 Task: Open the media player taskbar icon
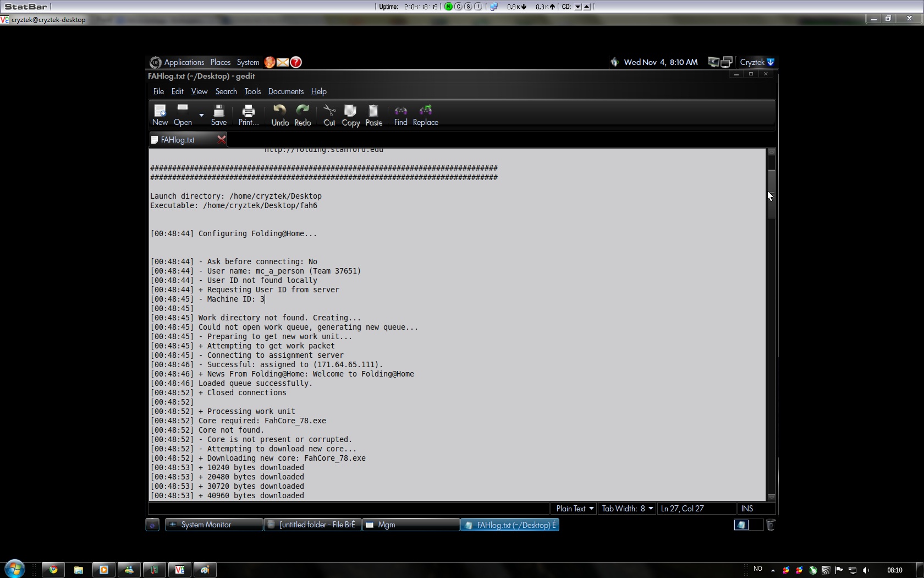[x=104, y=570]
